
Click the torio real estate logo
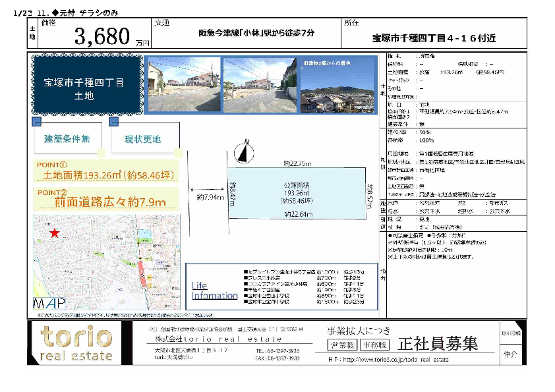[76, 343]
